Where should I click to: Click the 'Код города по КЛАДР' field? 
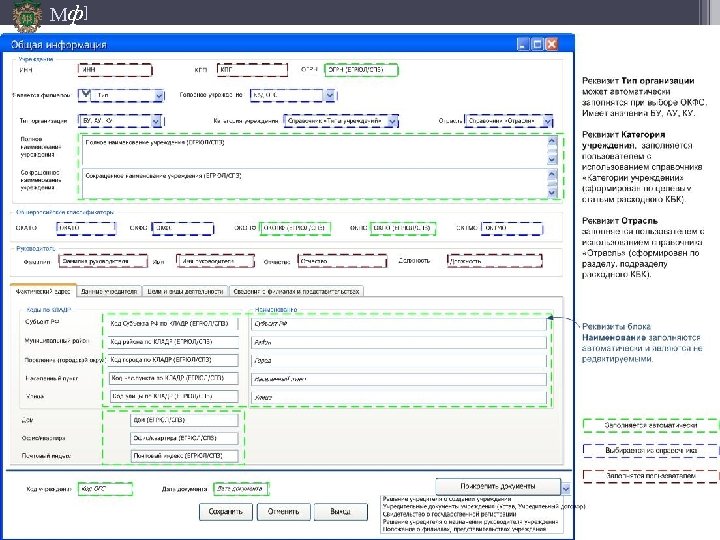click(174, 360)
